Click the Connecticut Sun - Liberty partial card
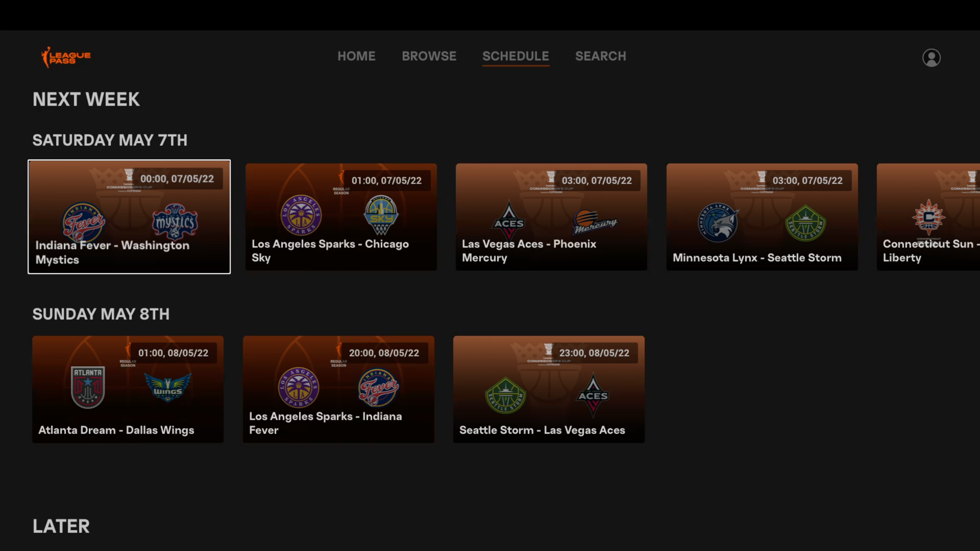The width and height of the screenshot is (980, 551). pos(928,216)
